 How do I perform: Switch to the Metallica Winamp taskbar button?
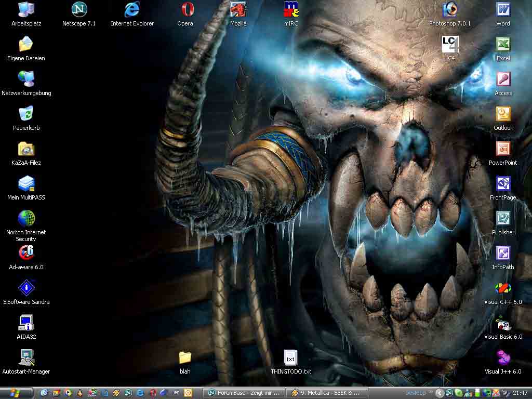327,393
